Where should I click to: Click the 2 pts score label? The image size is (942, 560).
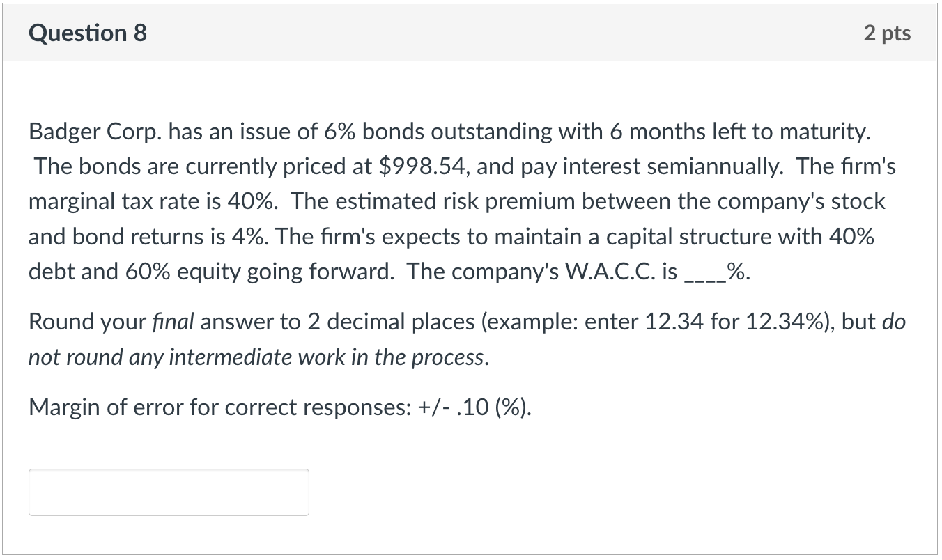[x=887, y=33]
